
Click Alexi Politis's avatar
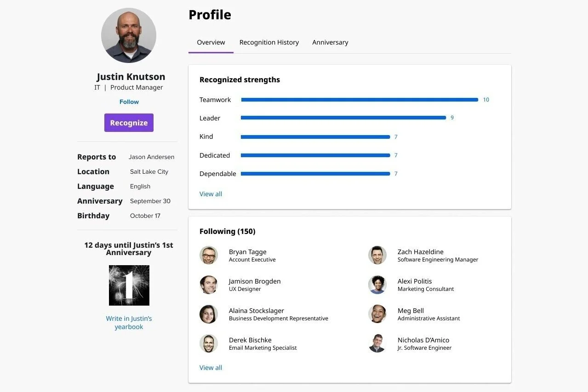click(377, 284)
